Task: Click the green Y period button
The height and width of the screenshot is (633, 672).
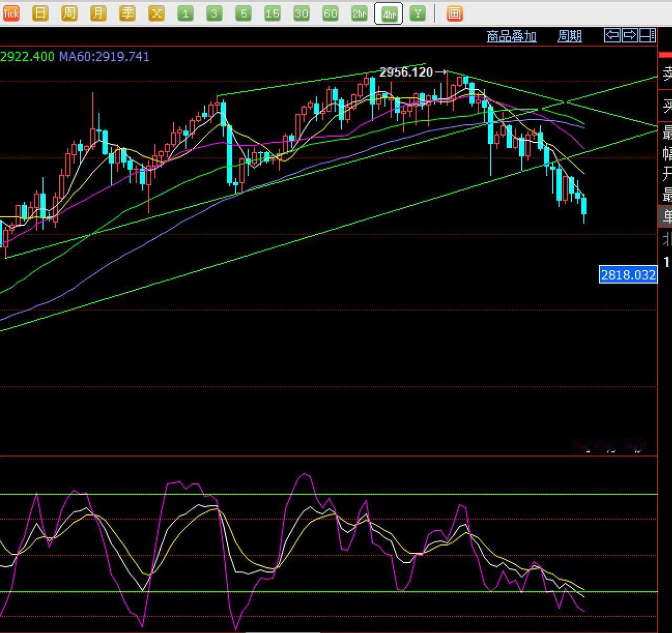Action: point(418,14)
